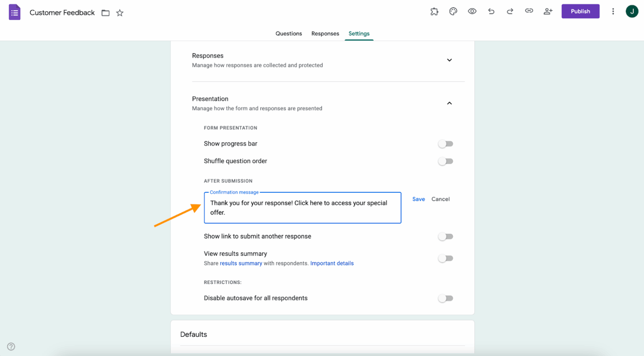Screen dimensions: 644x356
Task: Switch to the Questions tab
Action: coord(288,34)
